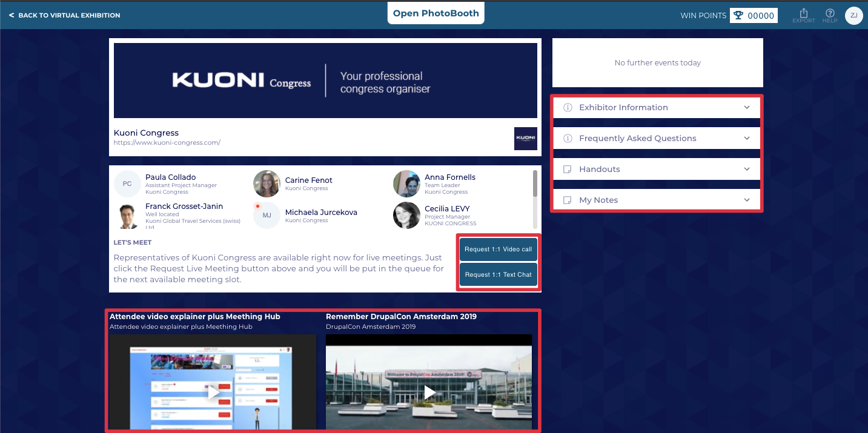Click the Export share icon

804,13
